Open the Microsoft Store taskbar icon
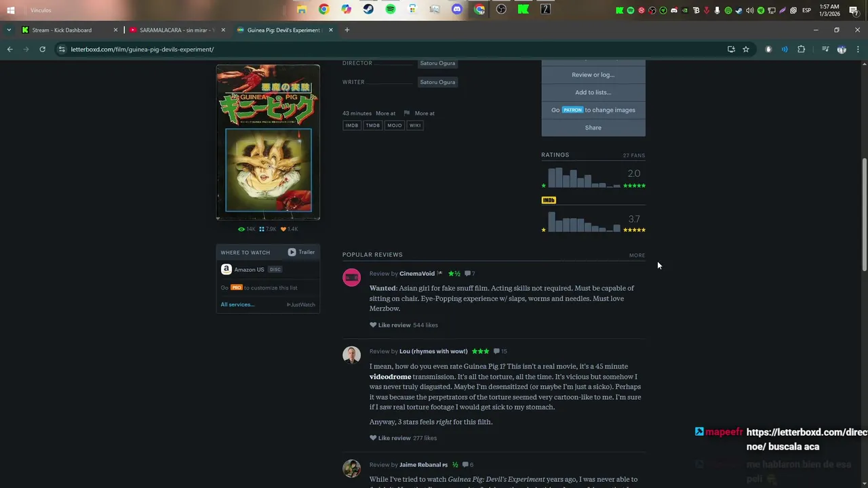Screen dimensions: 868x488 click(x=412, y=9)
